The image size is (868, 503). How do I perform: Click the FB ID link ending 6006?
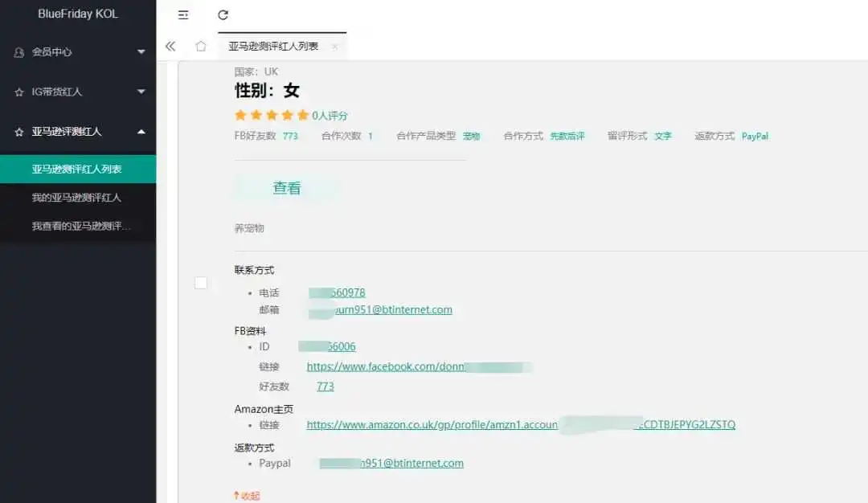pyautogui.click(x=327, y=346)
